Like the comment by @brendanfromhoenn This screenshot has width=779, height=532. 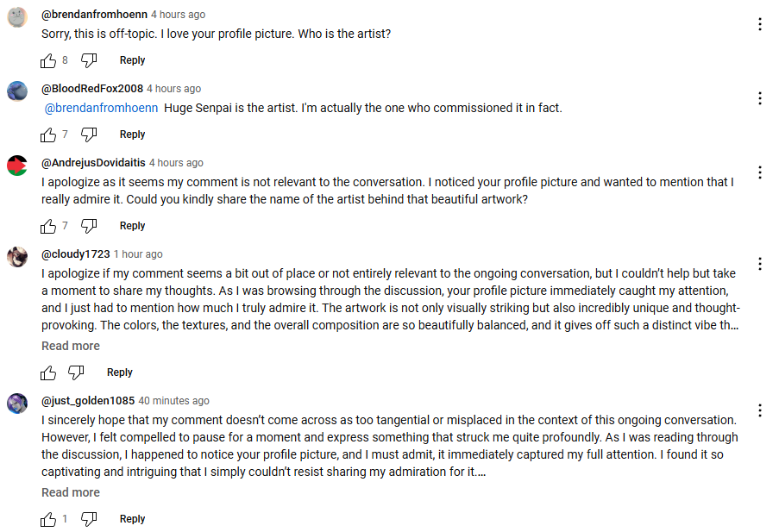pos(48,60)
